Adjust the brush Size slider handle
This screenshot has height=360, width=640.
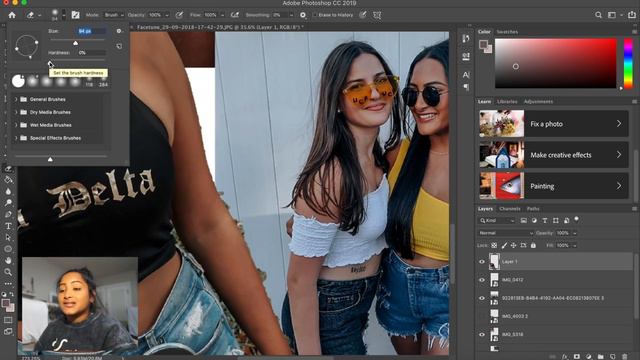click(x=76, y=43)
